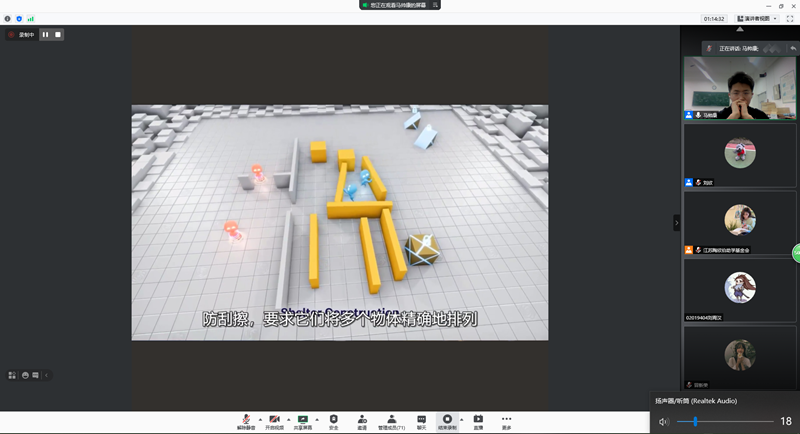Open the Manage Members (管理成员) panel
Screen dimensions: 800x434
point(391,419)
